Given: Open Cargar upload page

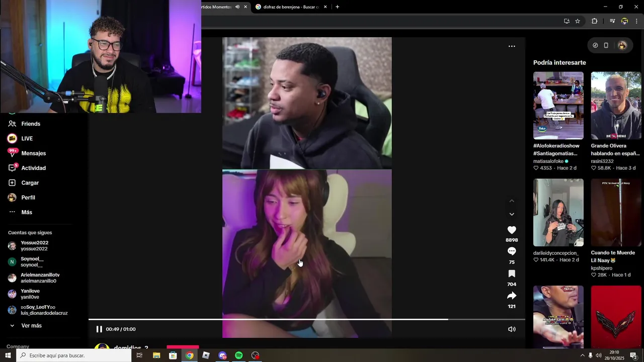Looking at the screenshot, I should [x=30, y=183].
